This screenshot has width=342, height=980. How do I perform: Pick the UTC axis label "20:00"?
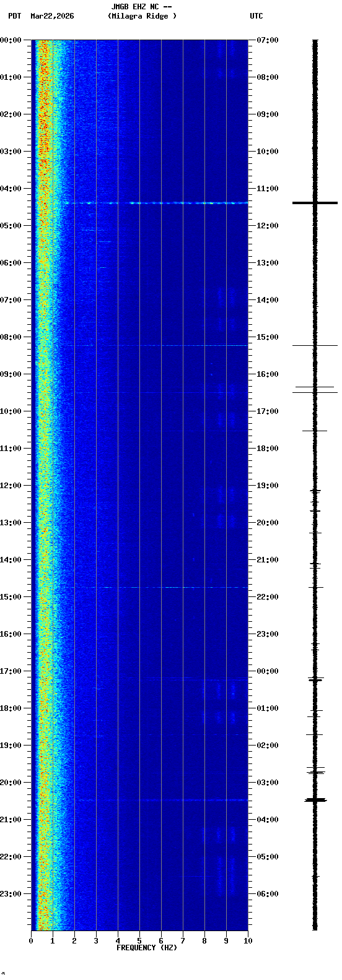[x=267, y=523]
